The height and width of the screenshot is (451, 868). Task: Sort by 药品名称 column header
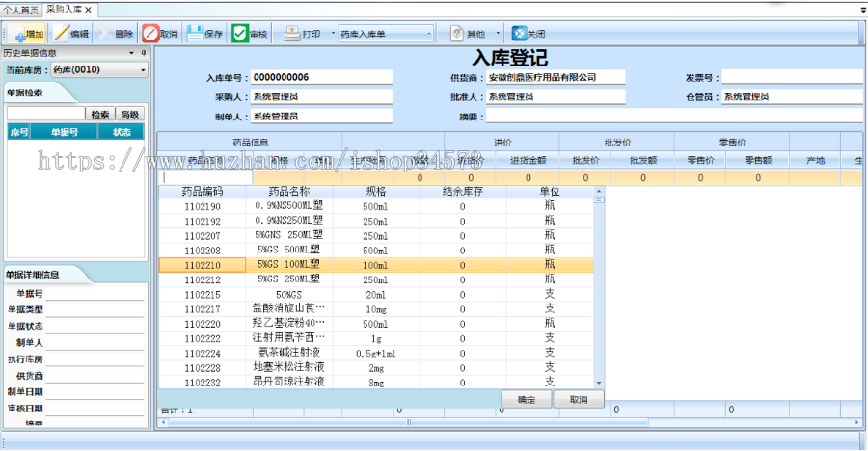coord(289,192)
